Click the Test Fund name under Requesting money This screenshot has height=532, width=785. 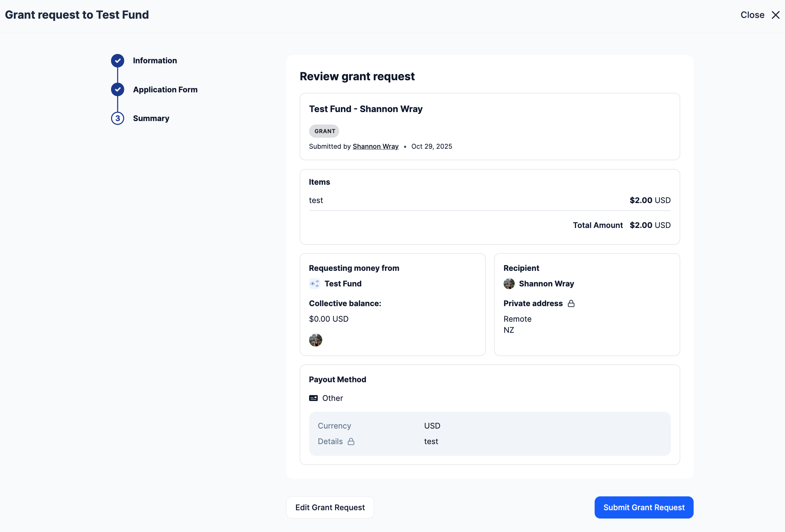tap(343, 284)
